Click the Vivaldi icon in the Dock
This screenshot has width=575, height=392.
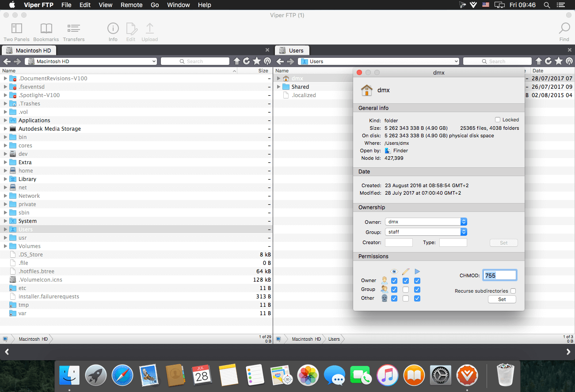click(467, 376)
